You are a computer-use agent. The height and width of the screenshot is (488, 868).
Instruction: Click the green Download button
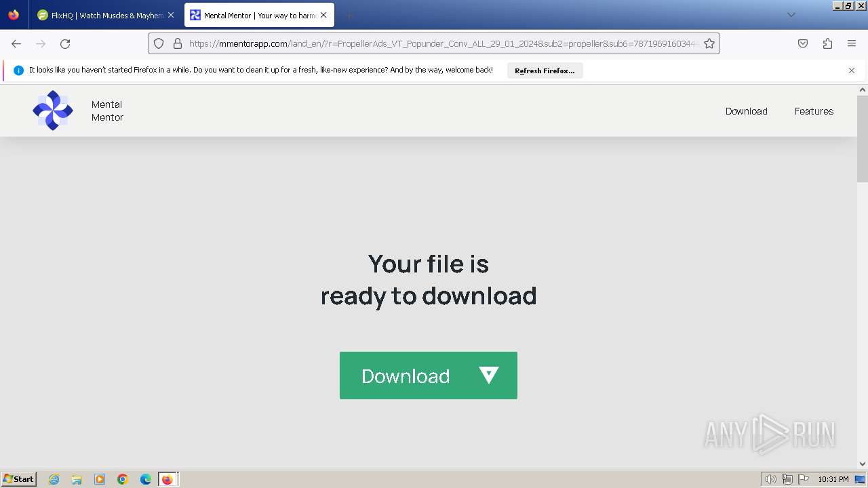[x=428, y=375]
